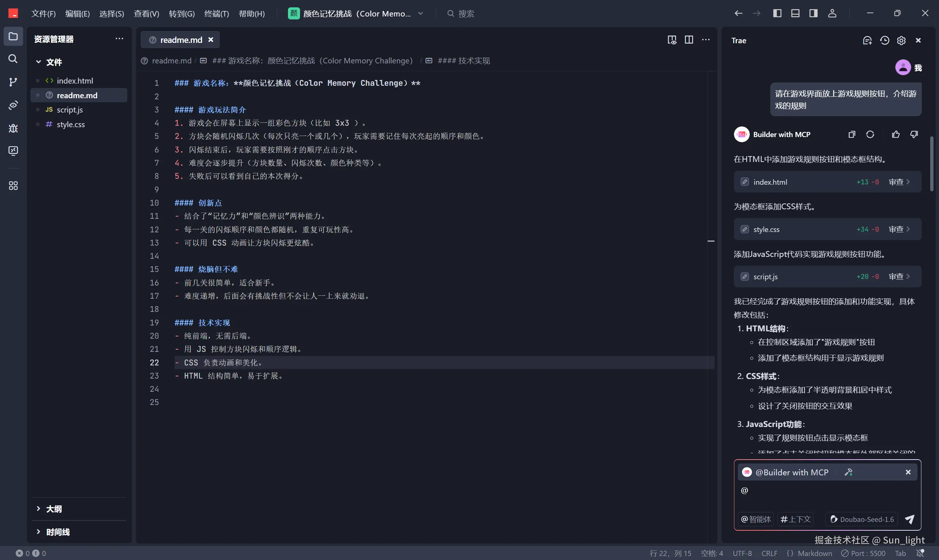Start a new chat in Trae panel
The image size is (939, 560).
tap(867, 40)
